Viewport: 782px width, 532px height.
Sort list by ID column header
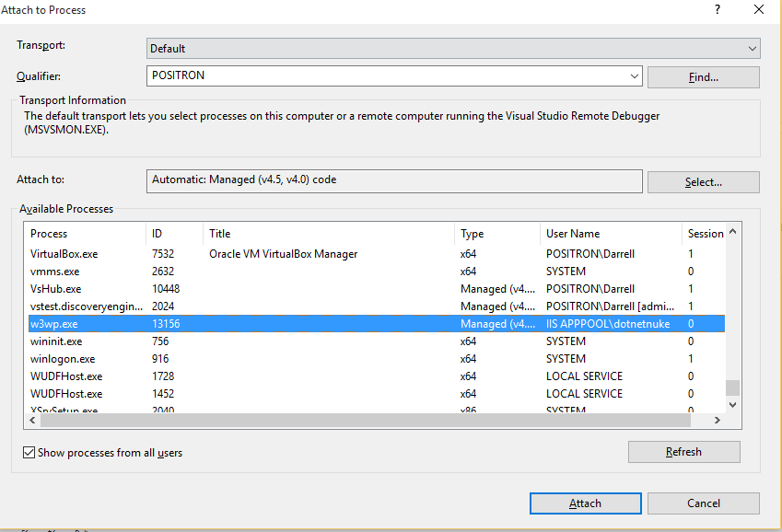173,234
